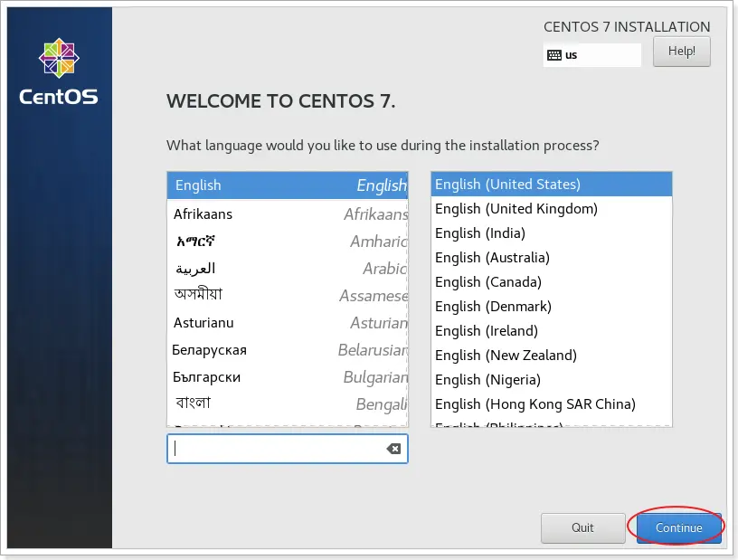Choose Asturianu in the language list
The height and width of the screenshot is (560, 738).
288,323
